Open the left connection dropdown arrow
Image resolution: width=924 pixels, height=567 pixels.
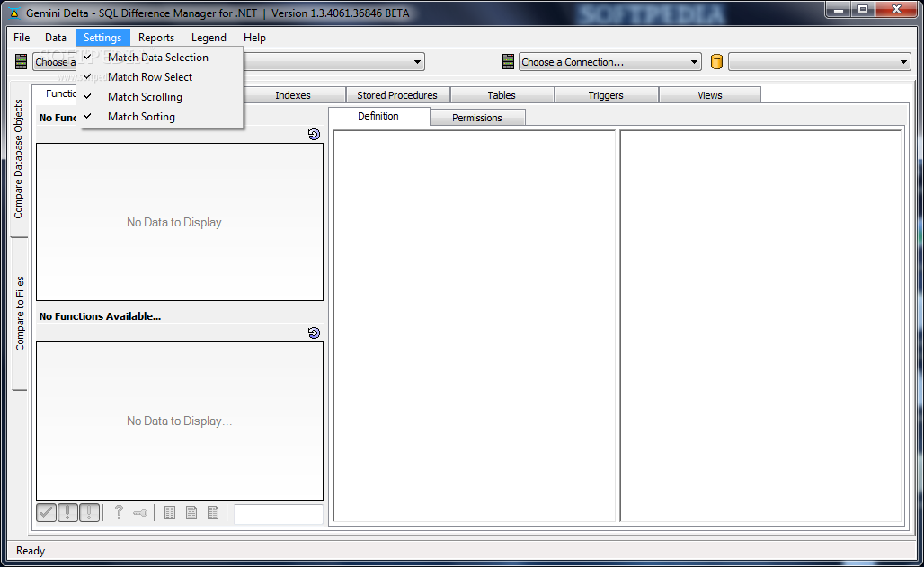click(417, 62)
